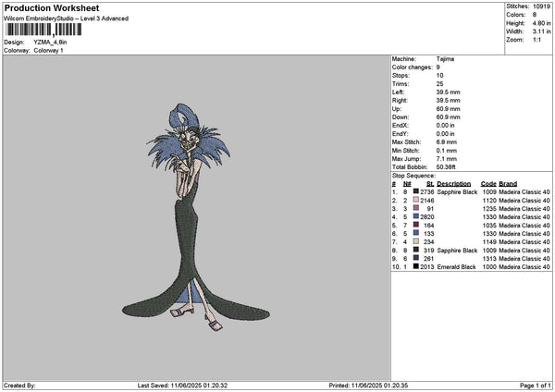The image size is (555, 392).
Task: Click the Emerald Black swatch in stop 10
Action: (x=416, y=266)
